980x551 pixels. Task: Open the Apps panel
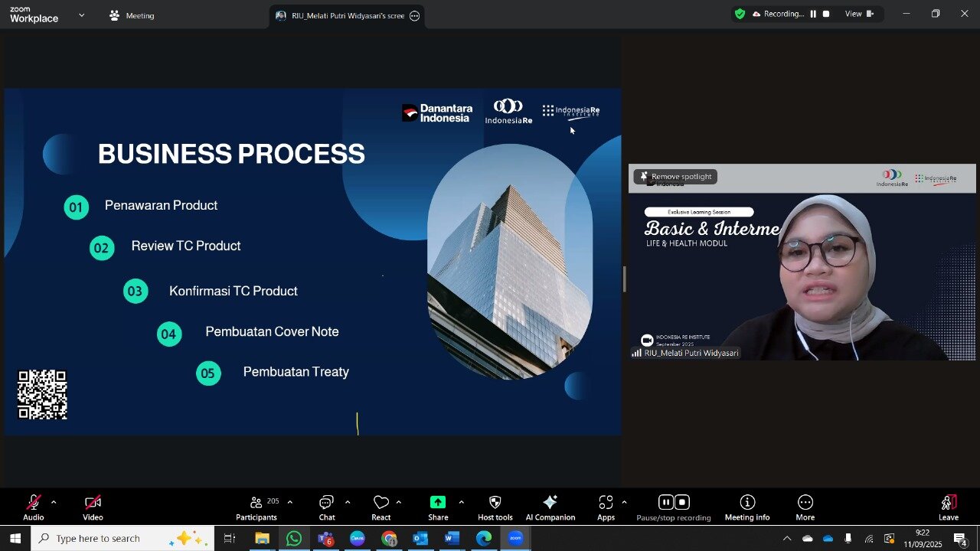(x=606, y=507)
